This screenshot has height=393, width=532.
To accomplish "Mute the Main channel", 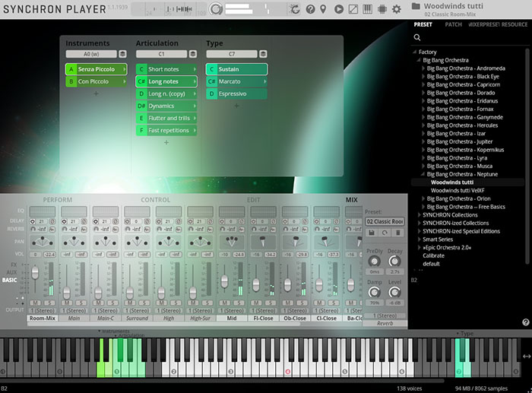I will tap(67, 303).
